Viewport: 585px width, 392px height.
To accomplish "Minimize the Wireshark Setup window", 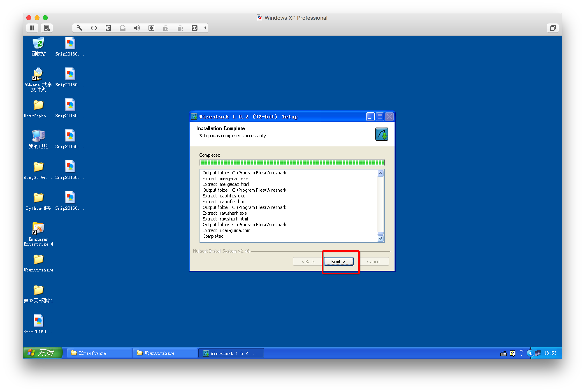I will point(370,117).
